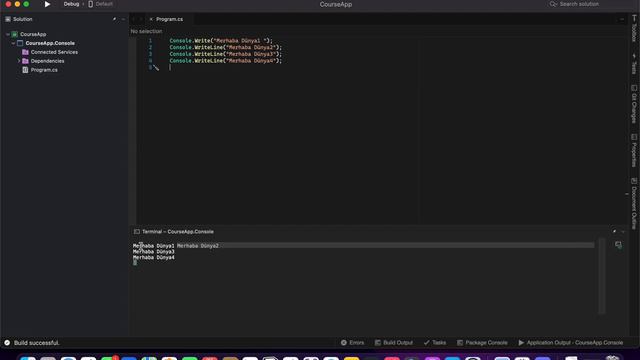
Task: Navigate back in the editor history
Action: click(134, 19)
